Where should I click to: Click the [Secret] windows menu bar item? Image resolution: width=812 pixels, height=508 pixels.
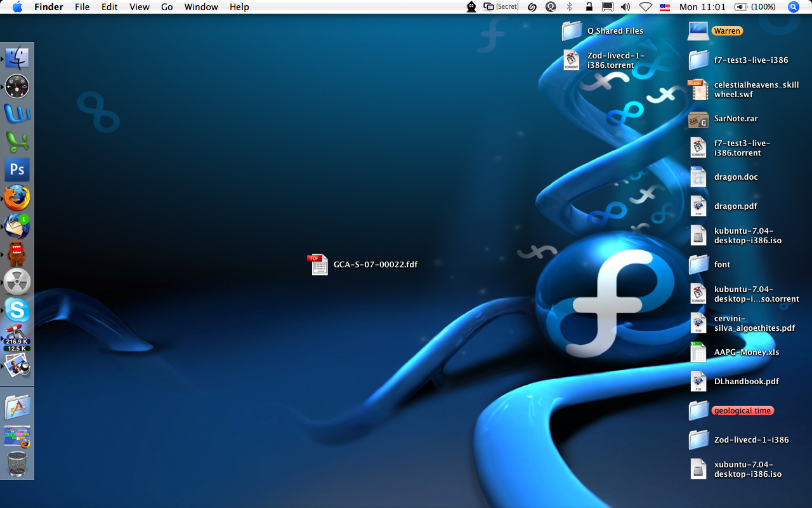tap(501, 7)
